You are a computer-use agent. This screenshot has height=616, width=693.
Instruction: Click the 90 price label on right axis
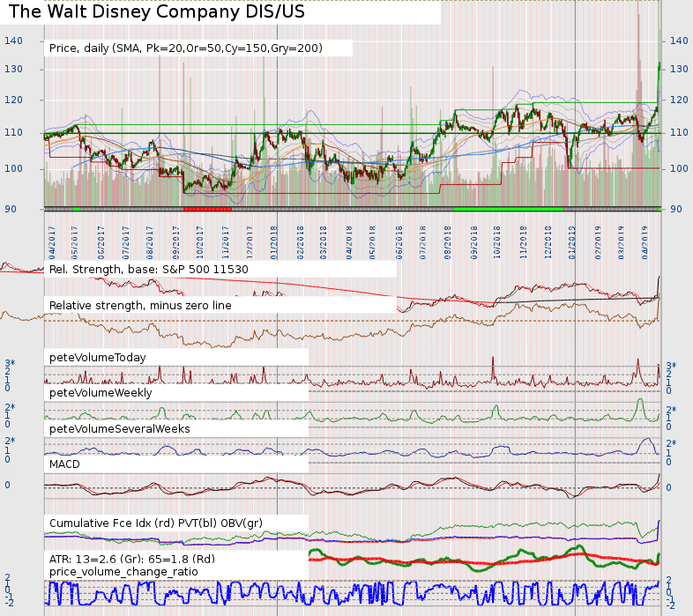click(x=676, y=209)
